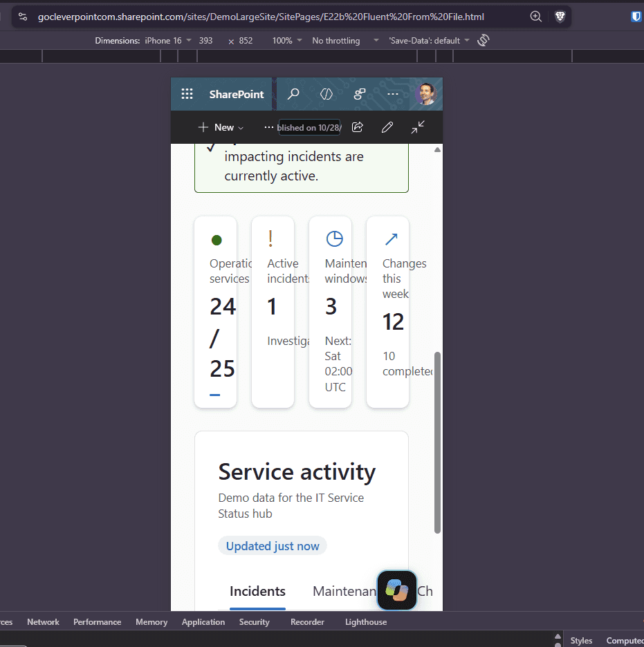The image size is (644, 647).
Task: Click the rotate device orientation icon
Action: (483, 40)
